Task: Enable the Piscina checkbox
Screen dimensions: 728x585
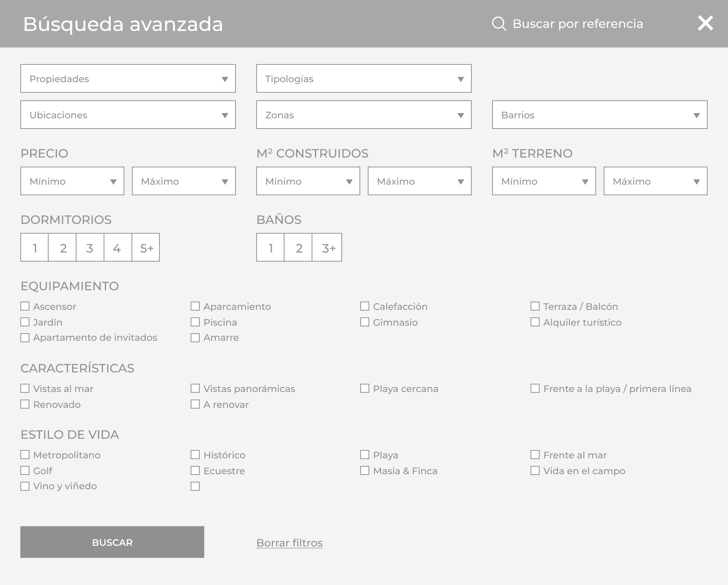Action: click(x=195, y=322)
